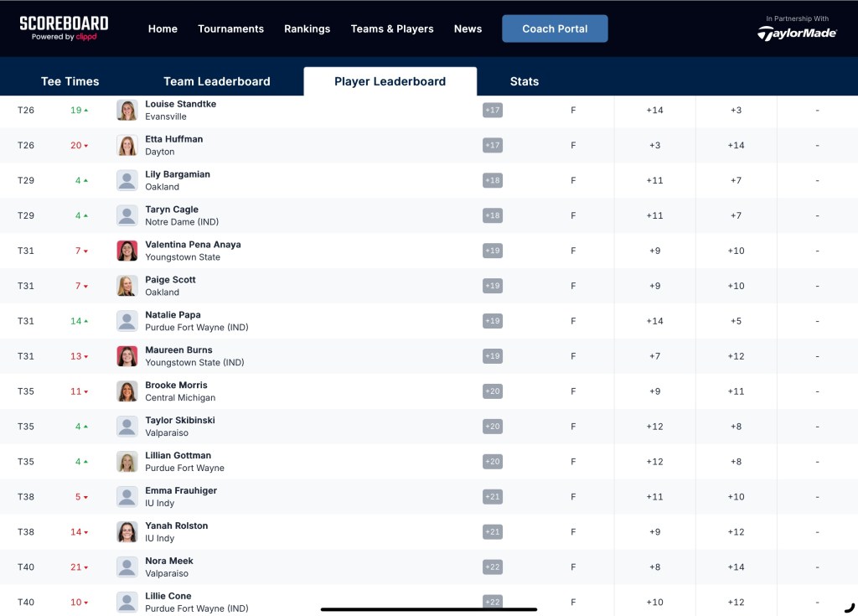Image resolution: width=858 pixels, height=616 pixels.
Task: Open Louise Standtke's profile photo
Action: [127, 111]
